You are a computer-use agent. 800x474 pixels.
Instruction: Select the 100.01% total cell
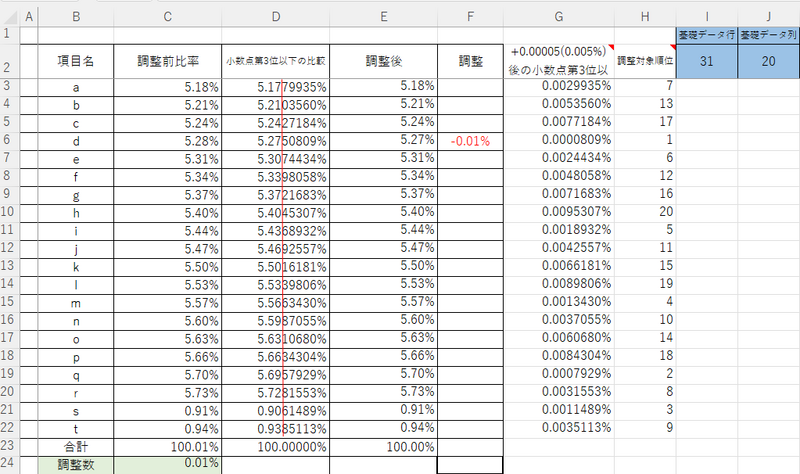pos(167,447)
